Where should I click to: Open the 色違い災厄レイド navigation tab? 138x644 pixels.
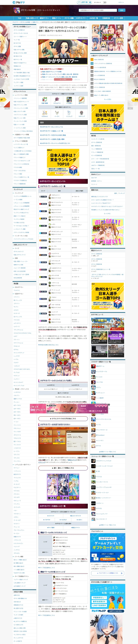(32, 18)
